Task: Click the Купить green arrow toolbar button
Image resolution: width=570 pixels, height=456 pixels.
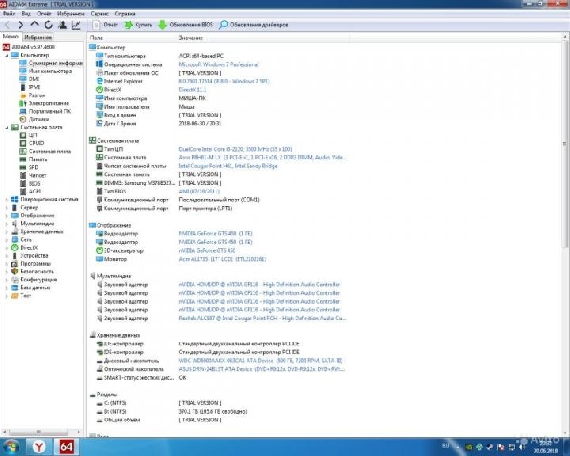Action: (x=139, y=25)
